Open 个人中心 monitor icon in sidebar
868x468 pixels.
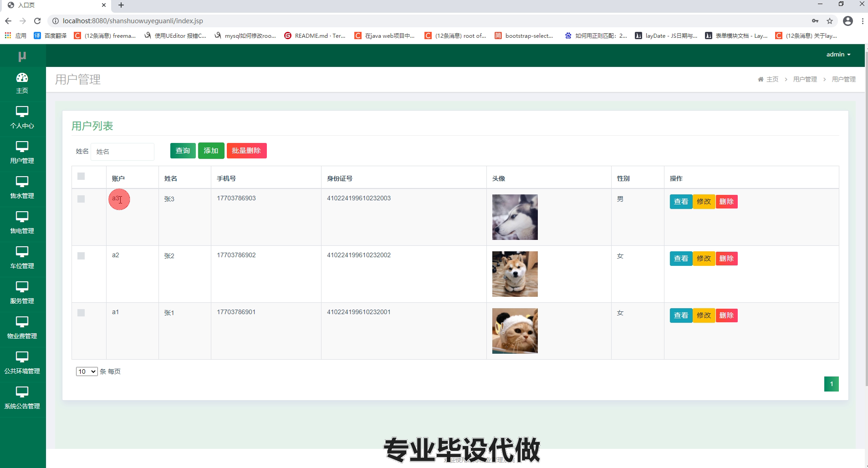22,112
